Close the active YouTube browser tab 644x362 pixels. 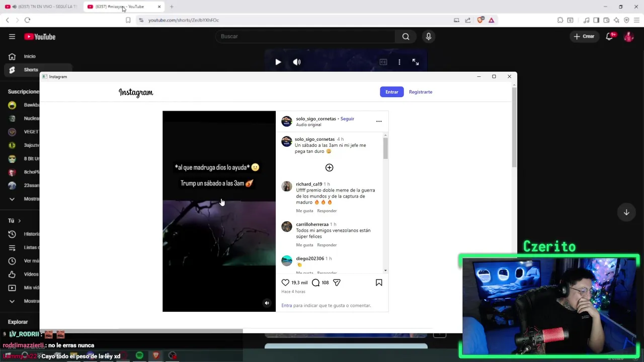(159, 7)
